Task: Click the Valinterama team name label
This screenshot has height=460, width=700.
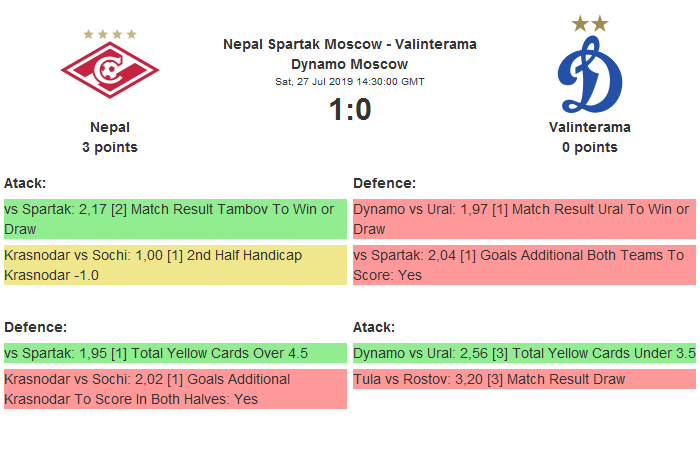Action: tap(590, 127)
